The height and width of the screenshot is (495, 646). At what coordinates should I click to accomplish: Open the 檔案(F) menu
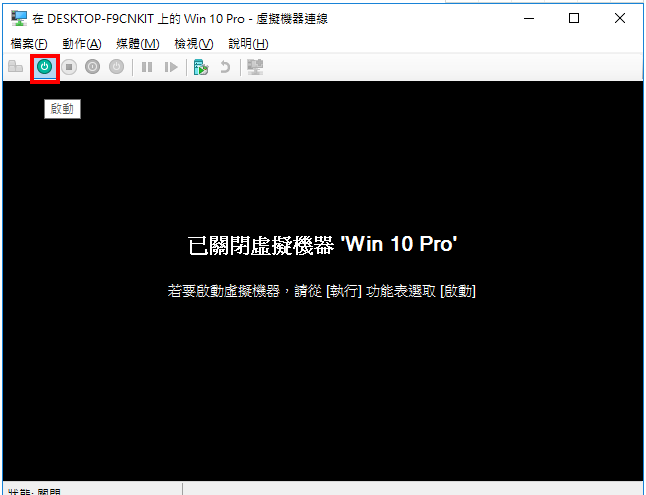pos(29,44)
